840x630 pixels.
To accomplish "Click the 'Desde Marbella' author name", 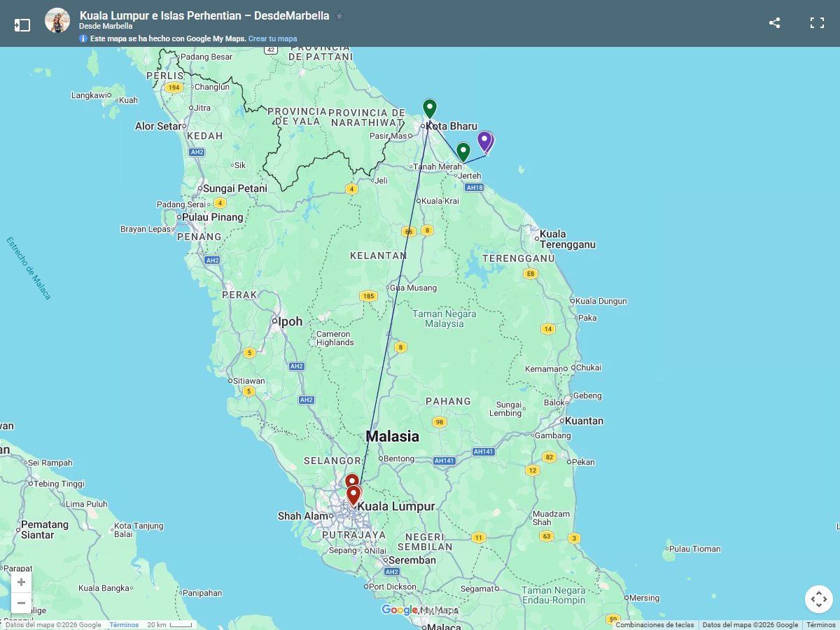I will coord(106,27).
